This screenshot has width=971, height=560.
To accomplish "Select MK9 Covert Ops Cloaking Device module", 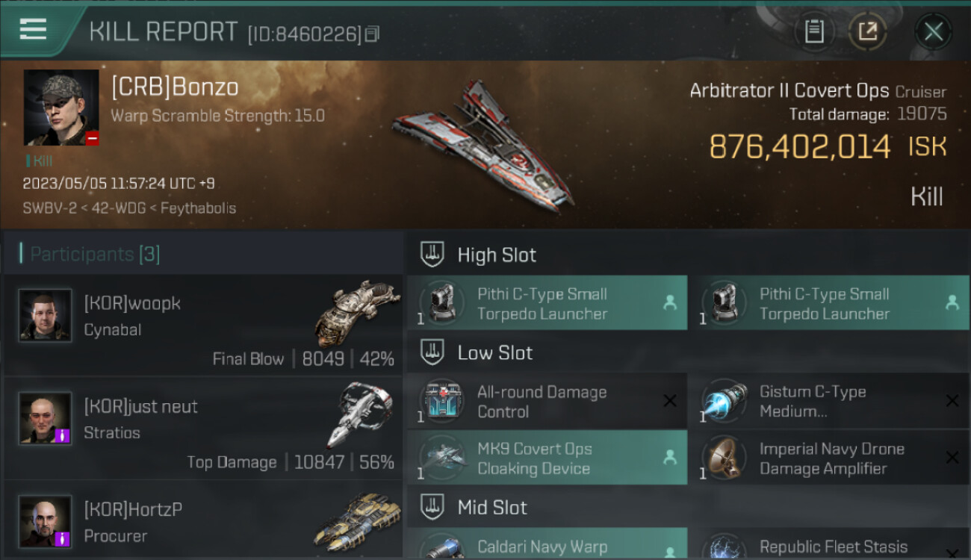I will coord(547,458).
